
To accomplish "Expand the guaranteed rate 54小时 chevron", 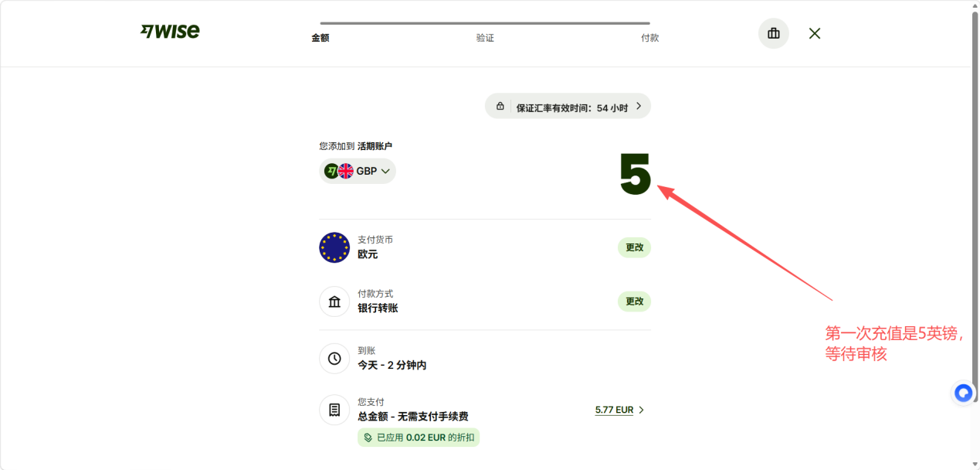I will 639,107.
